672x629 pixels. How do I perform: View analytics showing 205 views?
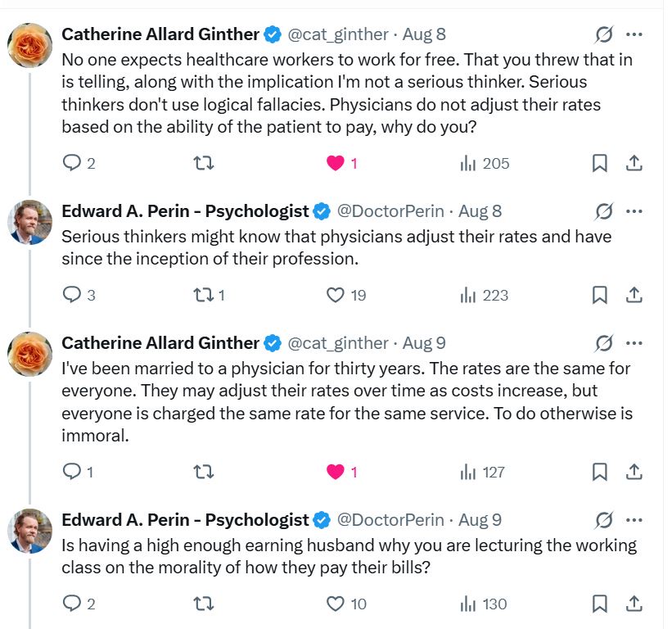(x=485, y=163)
